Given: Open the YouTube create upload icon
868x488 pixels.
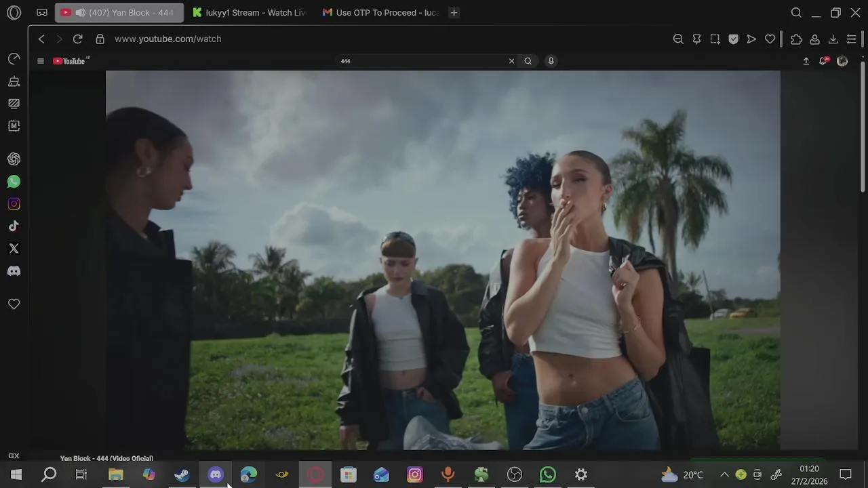Looking at the screenshot, I should pyautogui.click(x=806, y=61).
